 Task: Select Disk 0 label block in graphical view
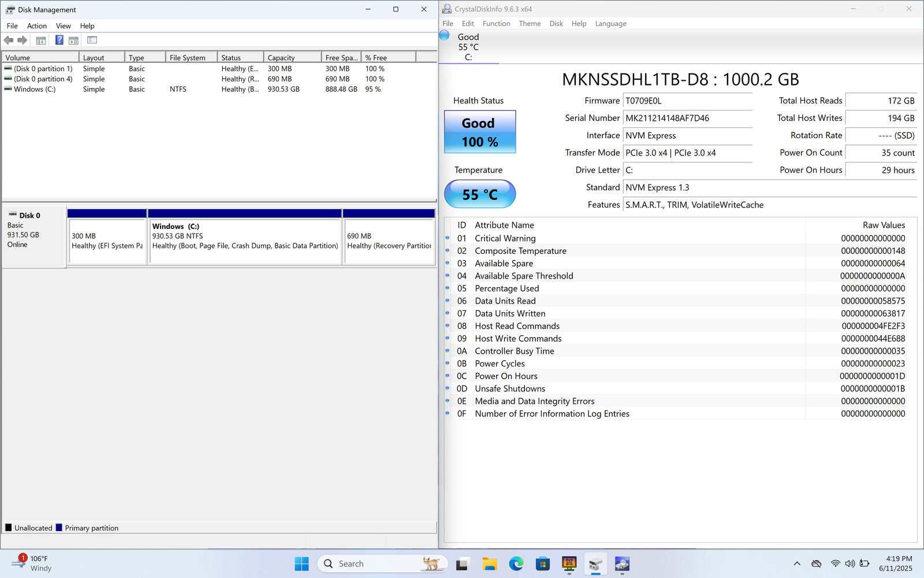pos(33,236)
